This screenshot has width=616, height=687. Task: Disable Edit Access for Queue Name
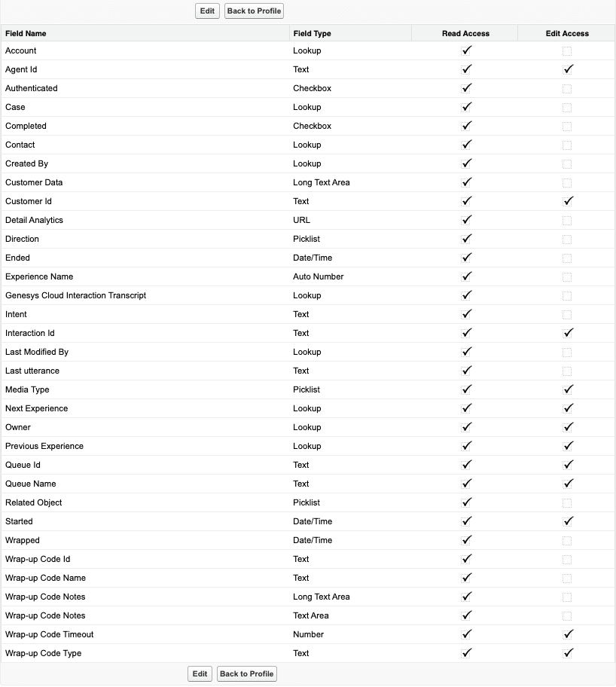(568, 484)
